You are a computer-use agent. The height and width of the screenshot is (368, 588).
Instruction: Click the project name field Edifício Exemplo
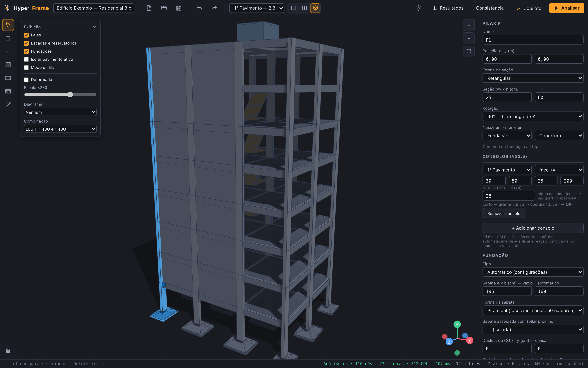[94, 8]
